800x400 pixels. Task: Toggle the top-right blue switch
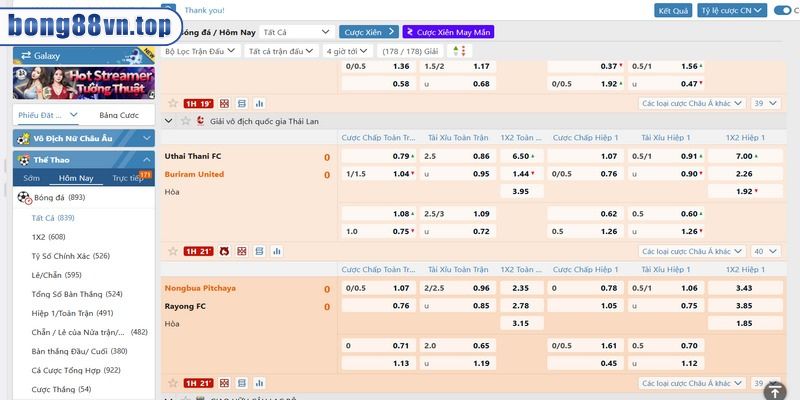[782, 10]
